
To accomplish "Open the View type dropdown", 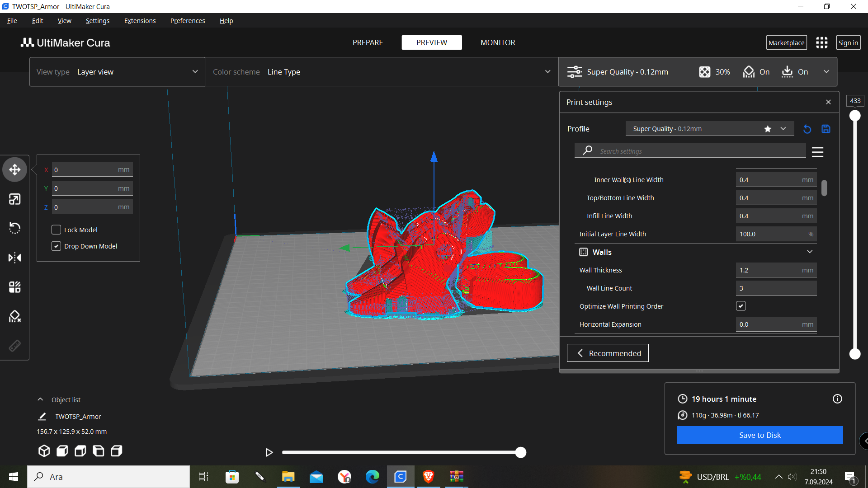I will [118, 72].
